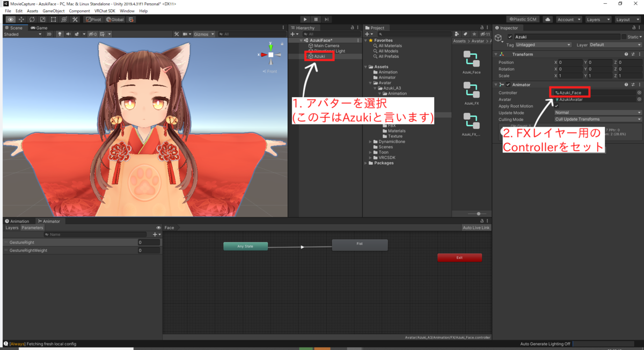
Task: Start Play mode
Action: coord(305,19)
